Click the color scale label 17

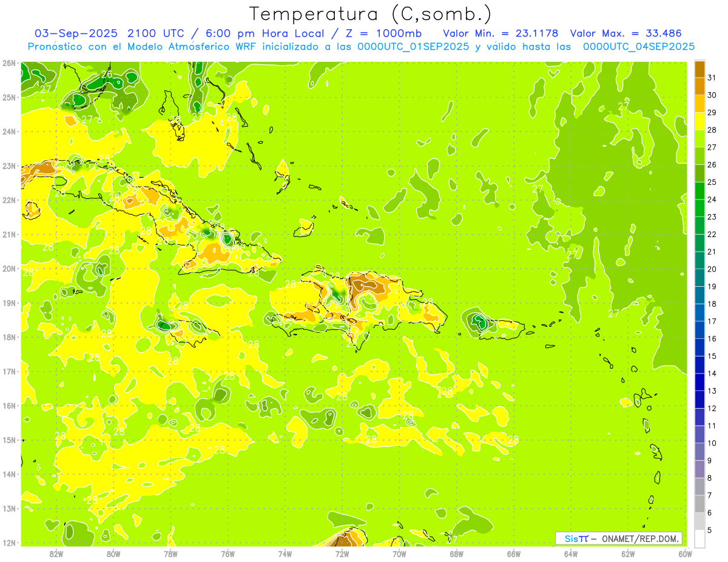click(712, 321)
